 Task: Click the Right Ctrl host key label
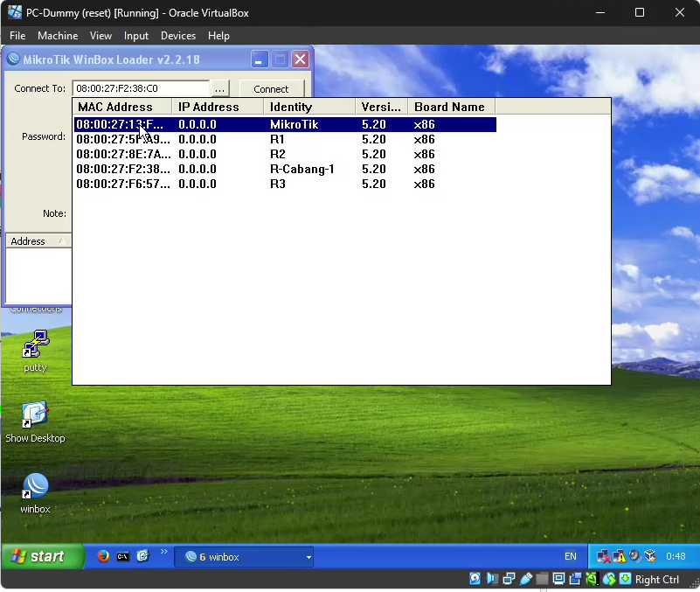coord(656,580)
